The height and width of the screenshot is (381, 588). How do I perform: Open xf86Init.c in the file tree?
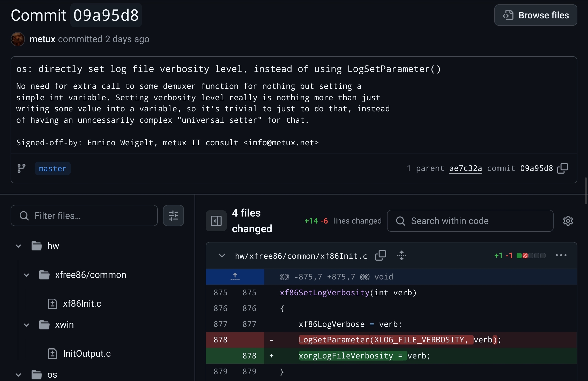(x=82, y=304)
